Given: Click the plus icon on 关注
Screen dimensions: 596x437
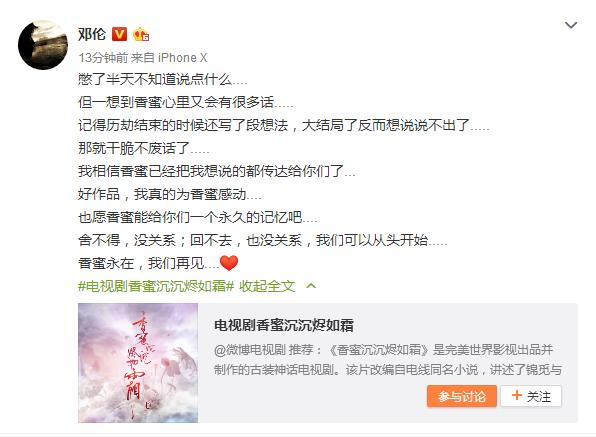Looking at the screenshot, I should pyautogui.click(x=517, y=396).
